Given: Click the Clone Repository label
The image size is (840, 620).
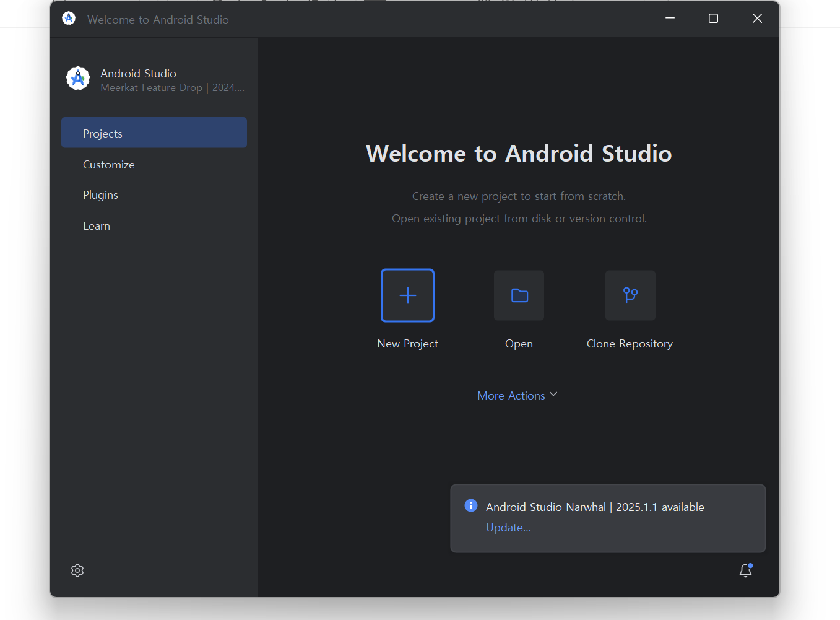Looking at the screenshot, I should coord(630,344).
